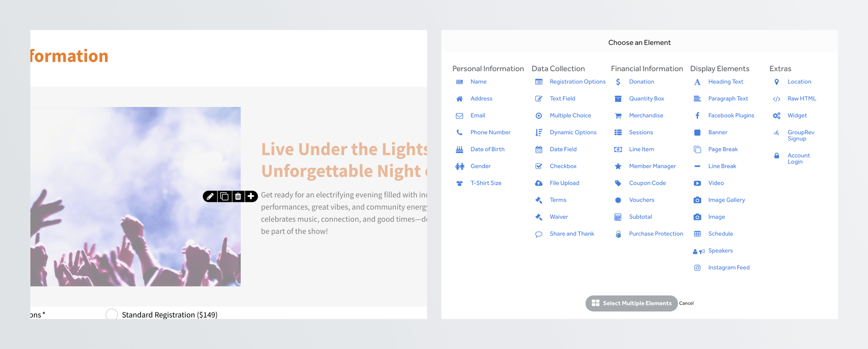The height and width of the screenshot is (349, 868).
Task: Click the Coupon Code tag icon
Action: click(x=618, y=183)
